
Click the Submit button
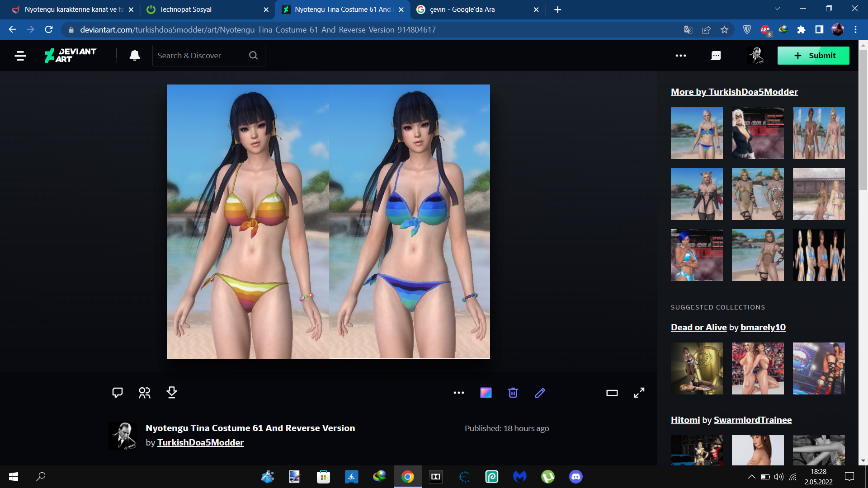(x=813, y=56)
